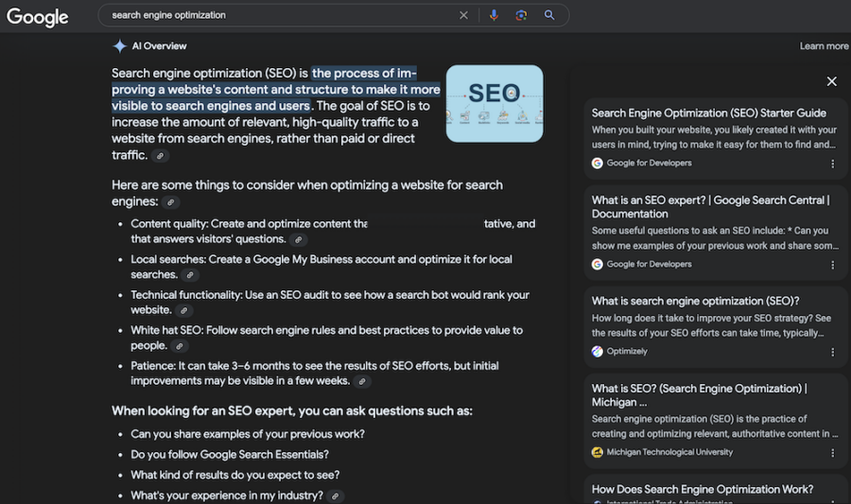The height and width of the screenshot is (504, 851).
Task: Click the source link icon after Content quality
Action: (x=299, y=240)
